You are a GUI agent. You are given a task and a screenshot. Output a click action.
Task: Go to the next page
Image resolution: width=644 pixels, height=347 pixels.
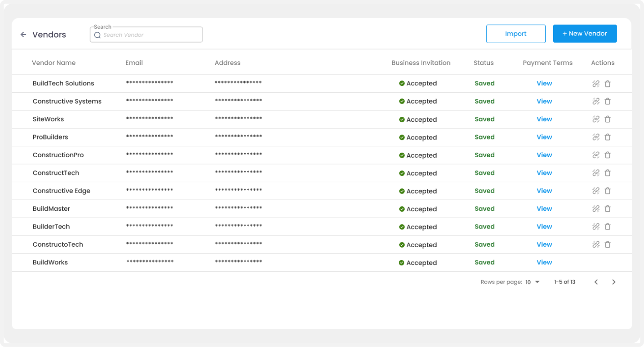614,282
